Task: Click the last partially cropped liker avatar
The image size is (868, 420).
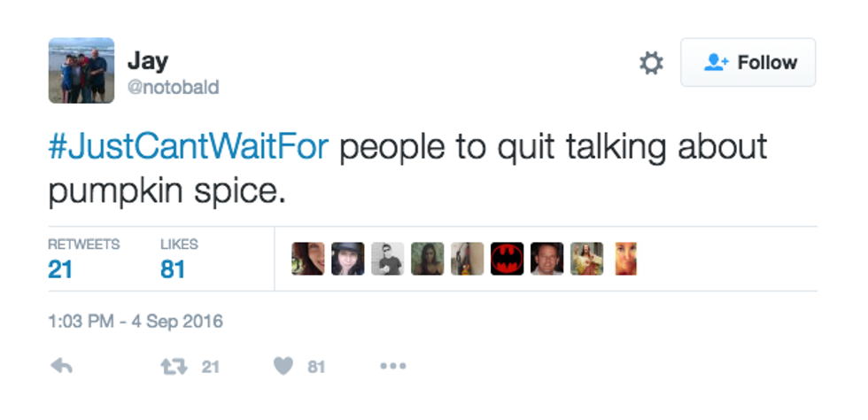Action: pos(625,259)
